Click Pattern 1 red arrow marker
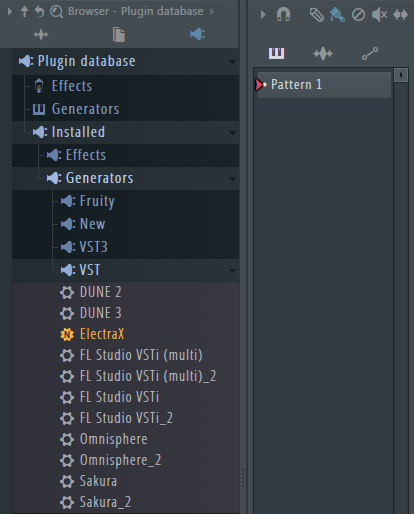 click(x=259, y=85)
